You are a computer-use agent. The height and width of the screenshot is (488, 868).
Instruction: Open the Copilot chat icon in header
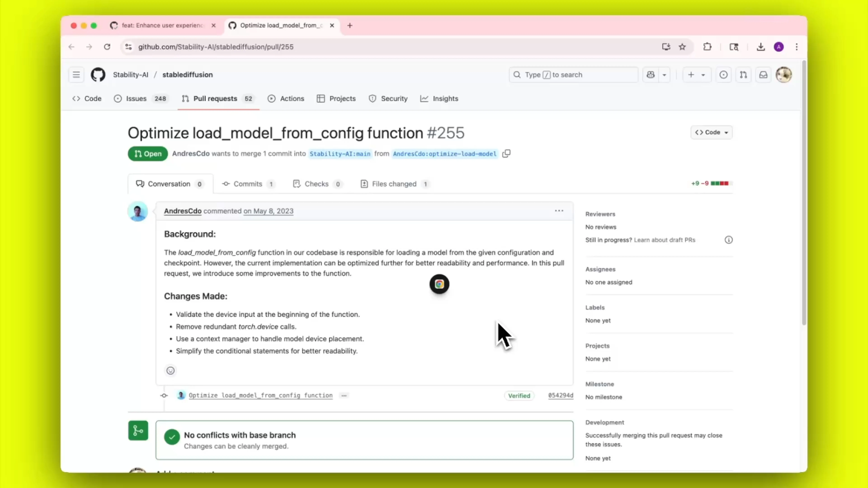point(651,75)
